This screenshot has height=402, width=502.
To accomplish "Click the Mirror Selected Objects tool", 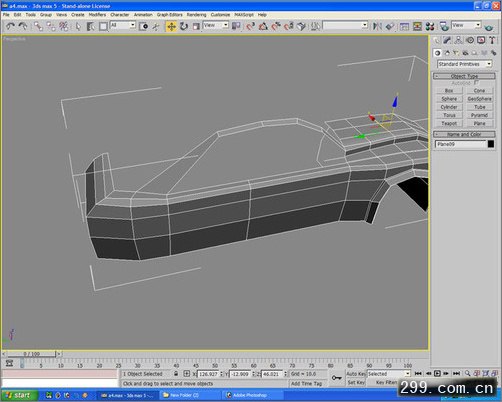I will (377, 26).
